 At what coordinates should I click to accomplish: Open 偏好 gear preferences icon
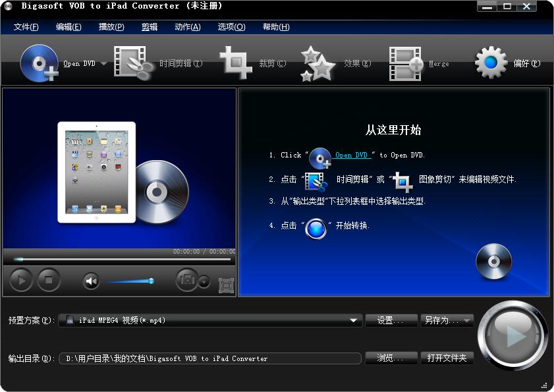pyautogui.click(x=491, y=63)
